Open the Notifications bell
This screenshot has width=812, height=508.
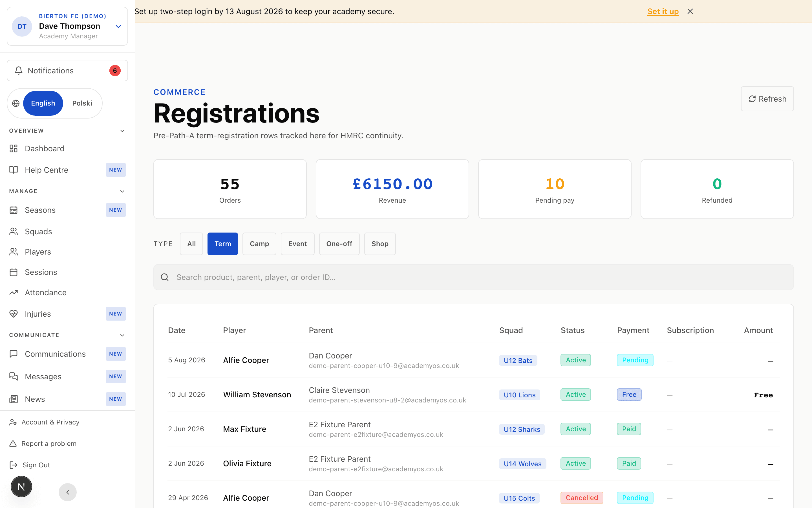tap(67, 71)
